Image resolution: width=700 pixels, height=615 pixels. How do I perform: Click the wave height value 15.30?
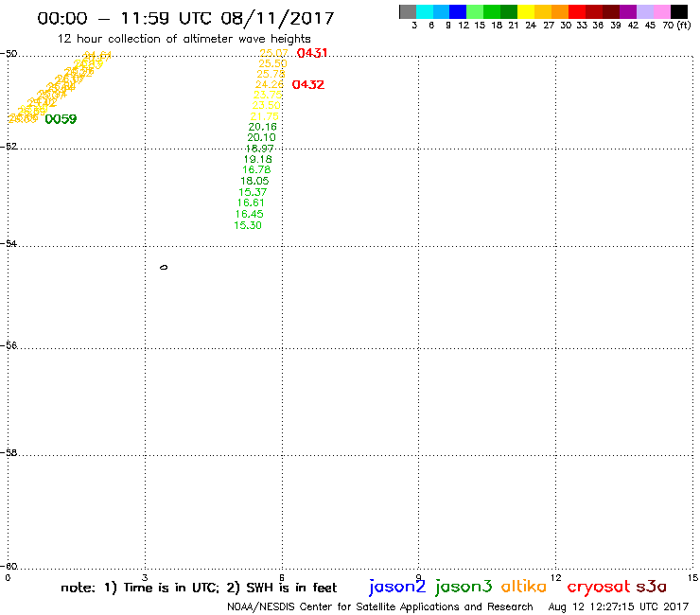click(248, 225)
